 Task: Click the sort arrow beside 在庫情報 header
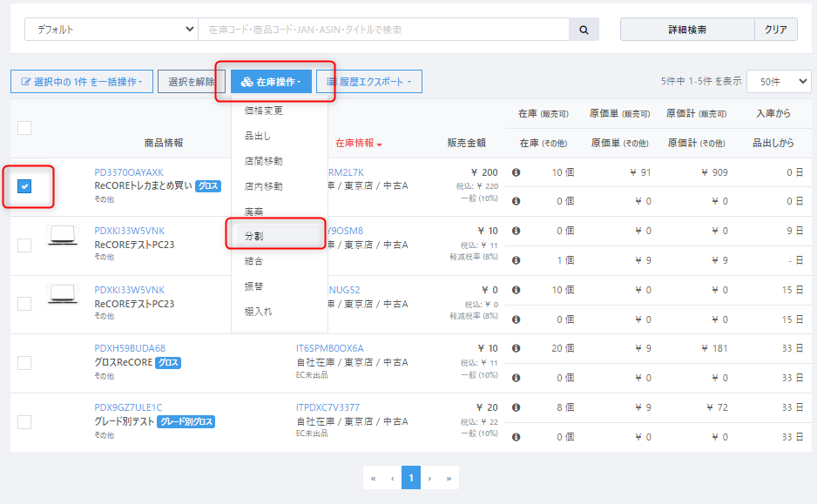[x=380, y=144]
